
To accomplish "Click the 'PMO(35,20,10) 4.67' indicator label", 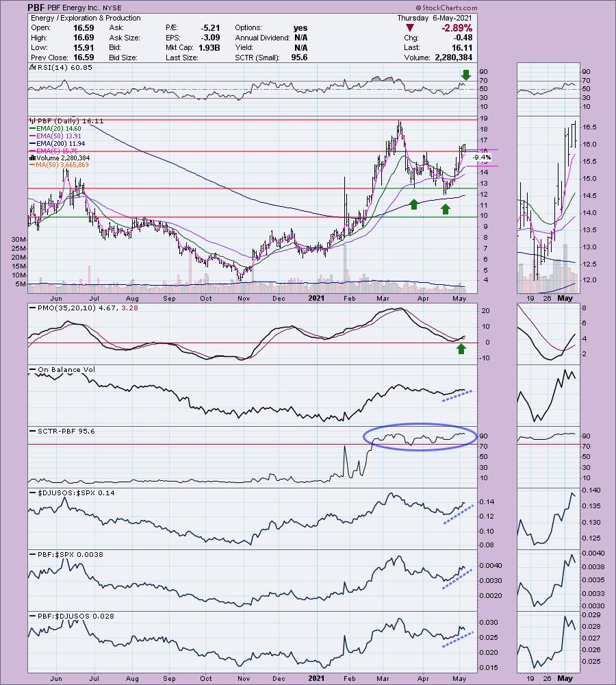I will pyautogui.click(x=77, y=308).
